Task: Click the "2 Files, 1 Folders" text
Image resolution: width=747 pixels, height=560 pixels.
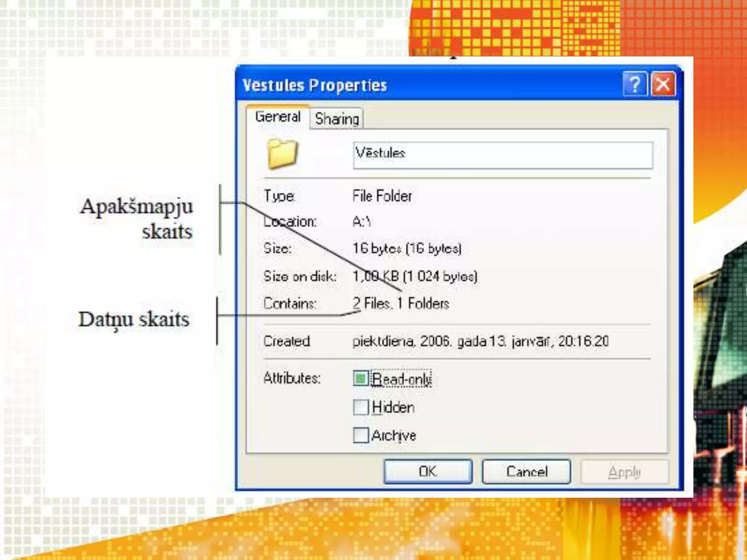Action: tap(400, 303)
